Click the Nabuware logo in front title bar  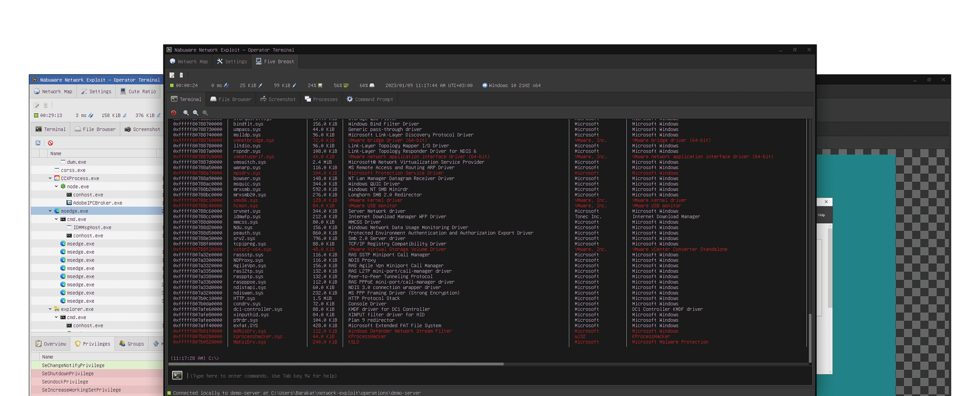click(x=169, y=49)
